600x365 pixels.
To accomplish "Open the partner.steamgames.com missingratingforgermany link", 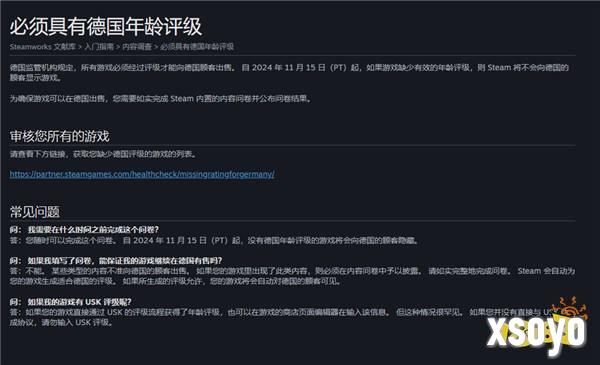I will point(142,174).
